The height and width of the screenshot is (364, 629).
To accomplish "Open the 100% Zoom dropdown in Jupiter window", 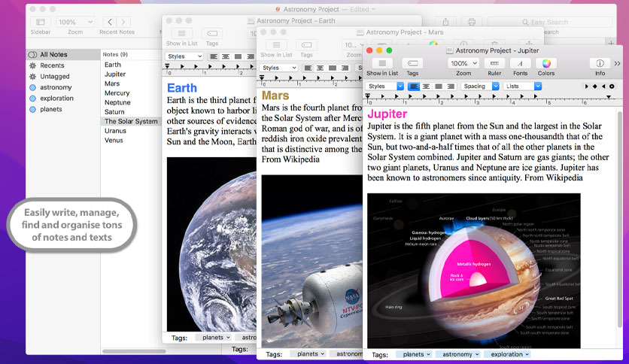I will coord(463,63).
